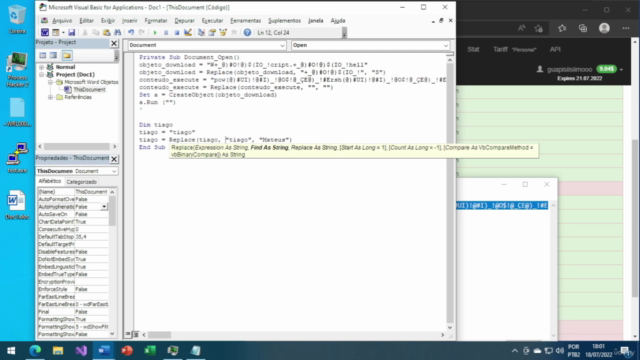Expand the Normal project node

coord(41,67)
